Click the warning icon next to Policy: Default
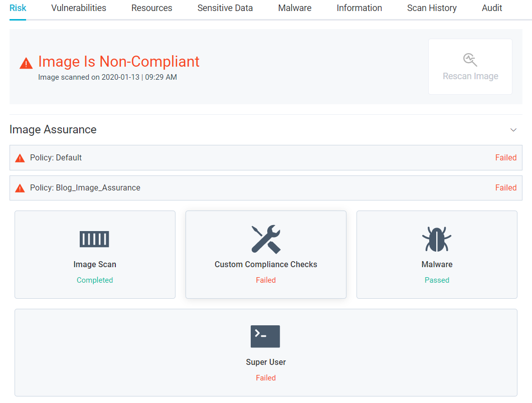Screen dimensions: 532x403 [x=20, y=158]
